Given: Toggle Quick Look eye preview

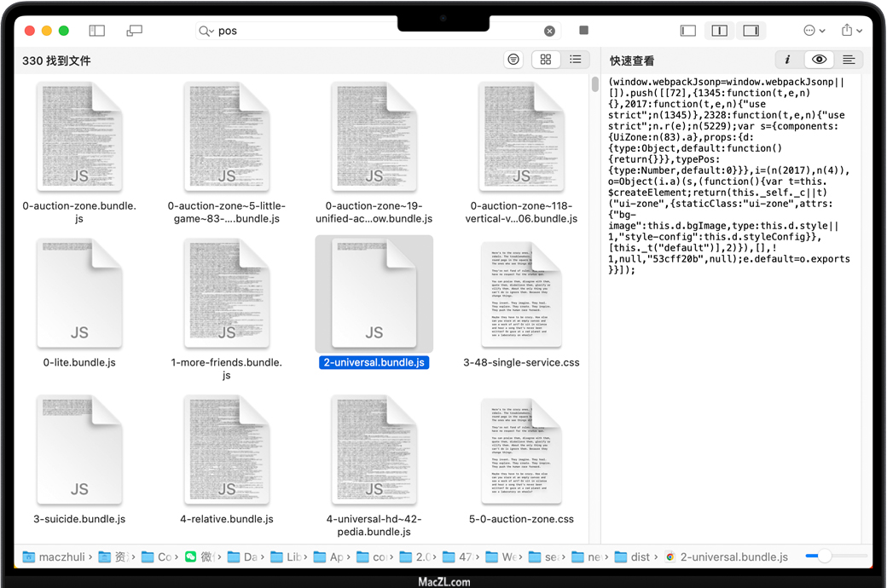Looking at the screenshot, I should pos(819,60).
